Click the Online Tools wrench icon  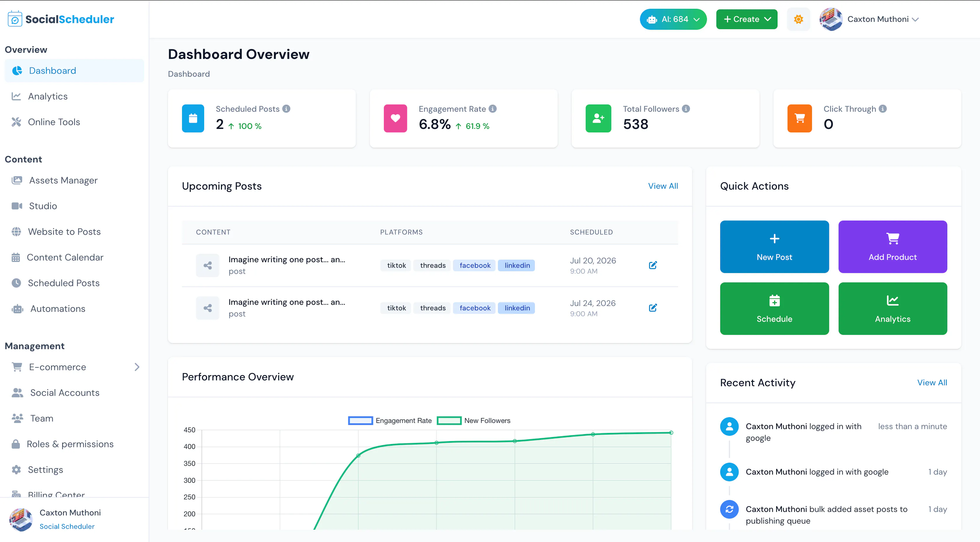(x=16, y=122)
